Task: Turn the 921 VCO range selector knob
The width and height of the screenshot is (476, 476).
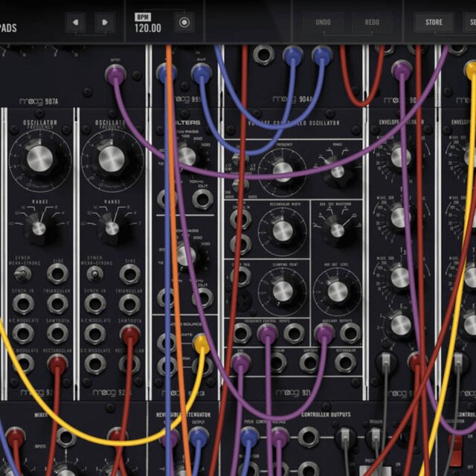Action: (x=337, y=172)
